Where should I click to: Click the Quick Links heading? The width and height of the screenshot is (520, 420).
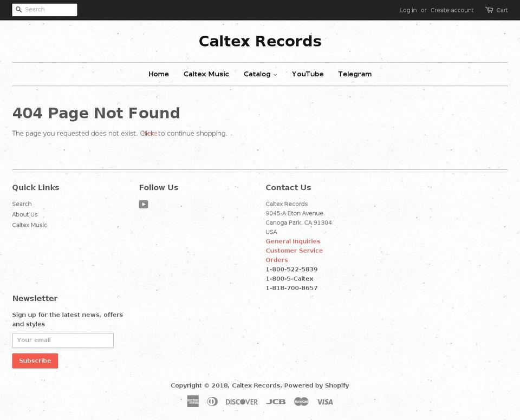(36, 187)
